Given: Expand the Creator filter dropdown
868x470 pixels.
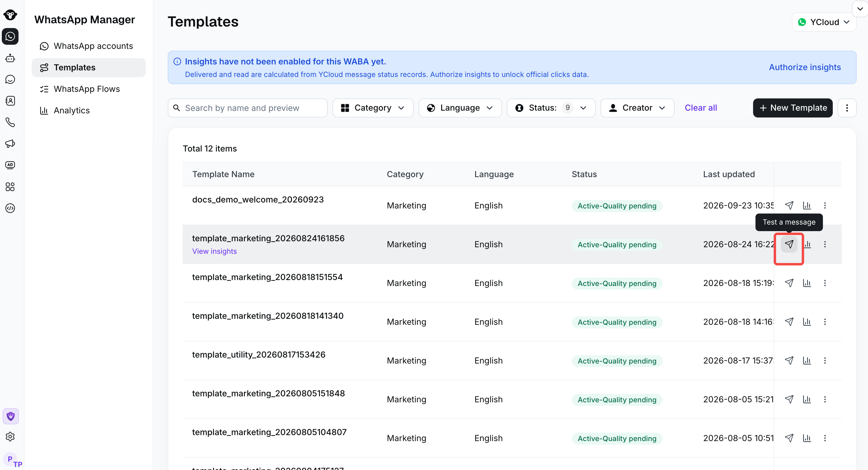Looking at the screenshot, I should 637,108.
